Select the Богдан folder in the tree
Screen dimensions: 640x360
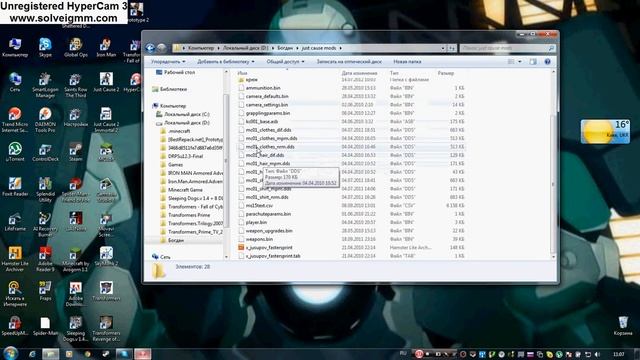pyautogui.click(x=176, y=240)
